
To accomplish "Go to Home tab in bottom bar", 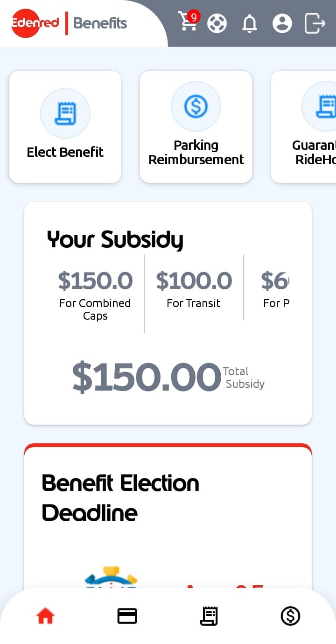I will point(46,616).
